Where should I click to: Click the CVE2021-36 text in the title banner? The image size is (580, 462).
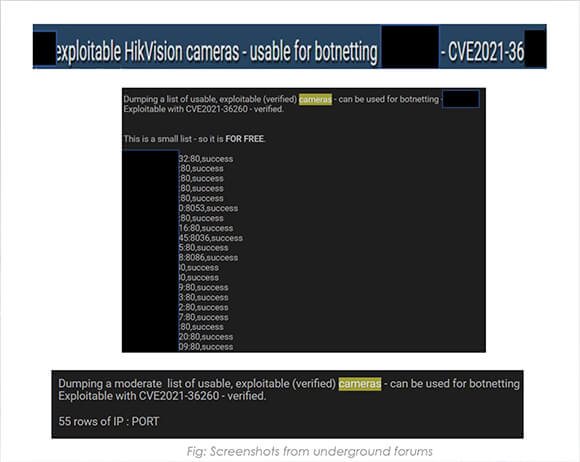482,51
